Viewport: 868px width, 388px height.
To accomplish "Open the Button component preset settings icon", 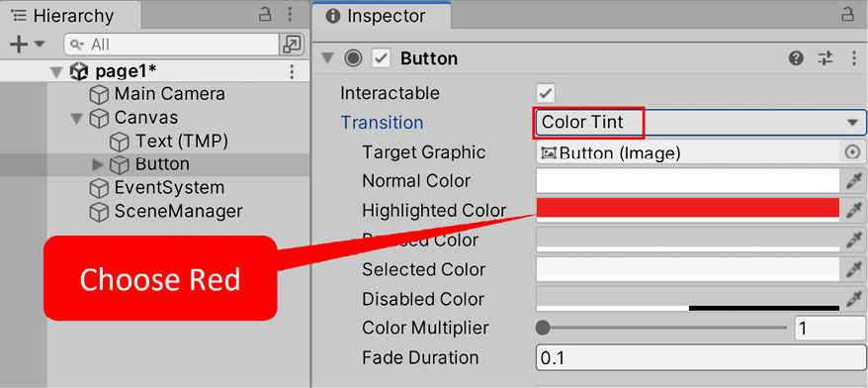I will click(825, 58).
